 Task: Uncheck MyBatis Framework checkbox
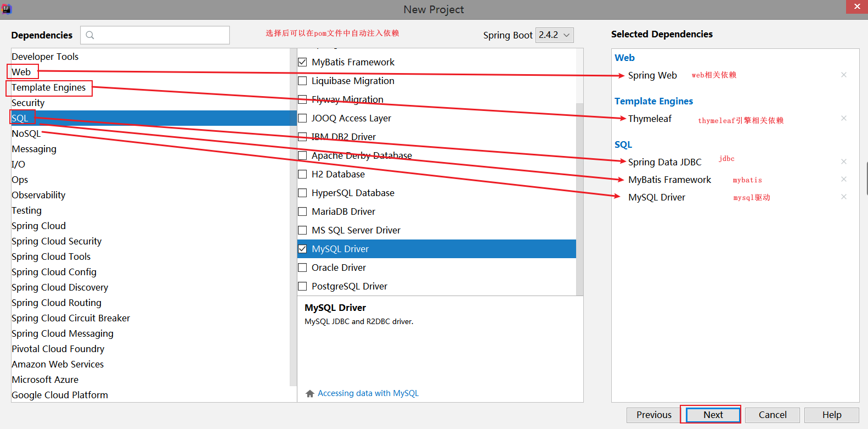pos(302,62)
